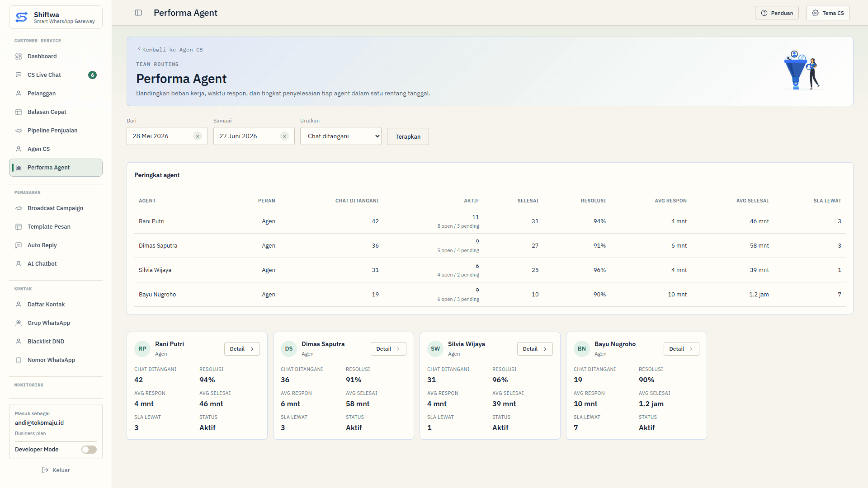Click the Chat Ditangani column header
Viewport: 868px width, 488px height.
[357, 201]
